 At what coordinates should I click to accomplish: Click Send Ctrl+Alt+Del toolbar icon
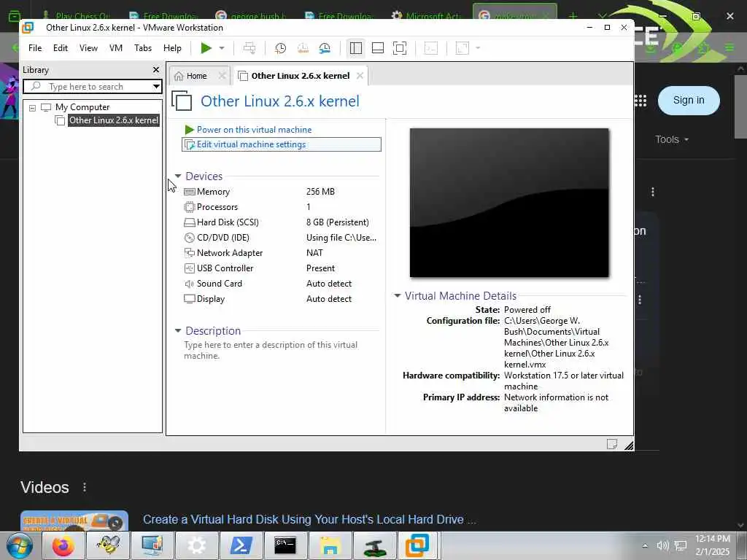[x=249, y=48]
